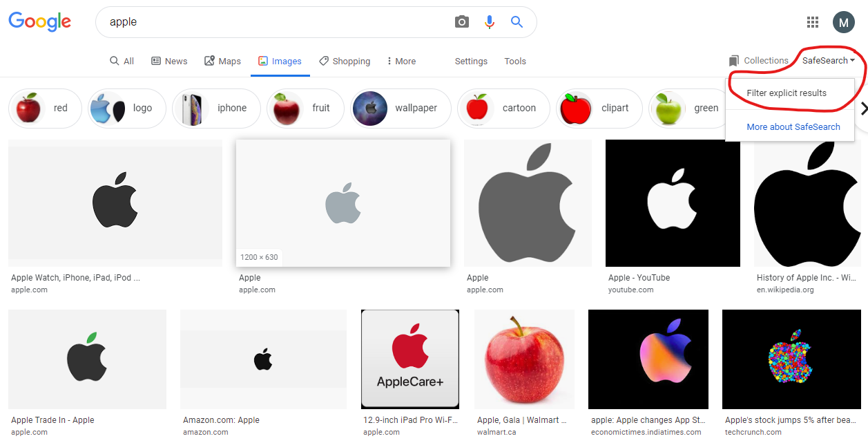
Task: Open the Apple Trade In image
Action: pyautogui.click(x=87, y=359)
